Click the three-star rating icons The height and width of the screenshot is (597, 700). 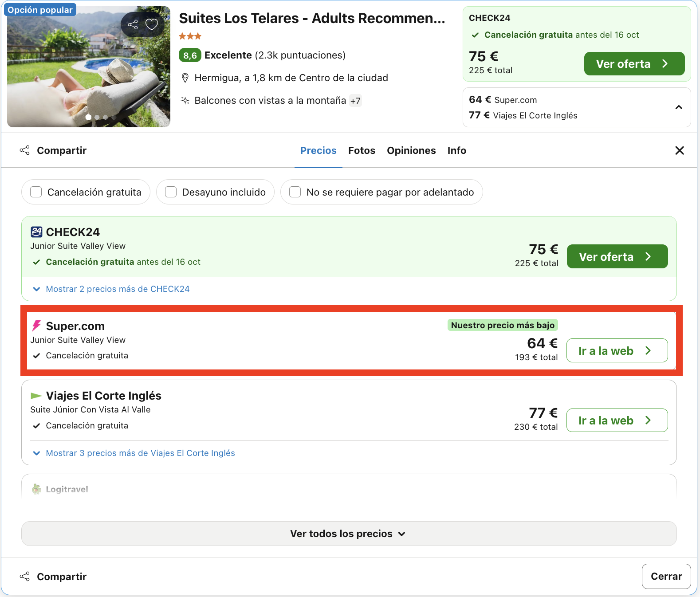pos(190,36)
